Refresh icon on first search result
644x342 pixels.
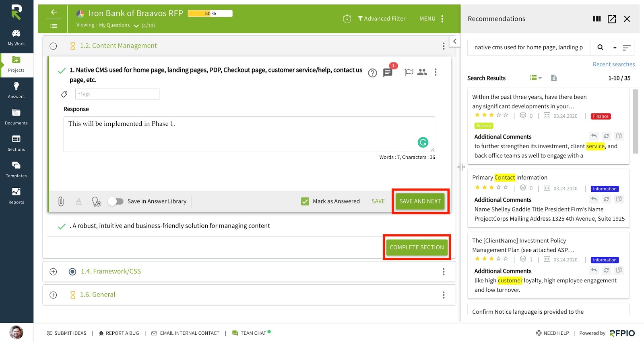607,136
